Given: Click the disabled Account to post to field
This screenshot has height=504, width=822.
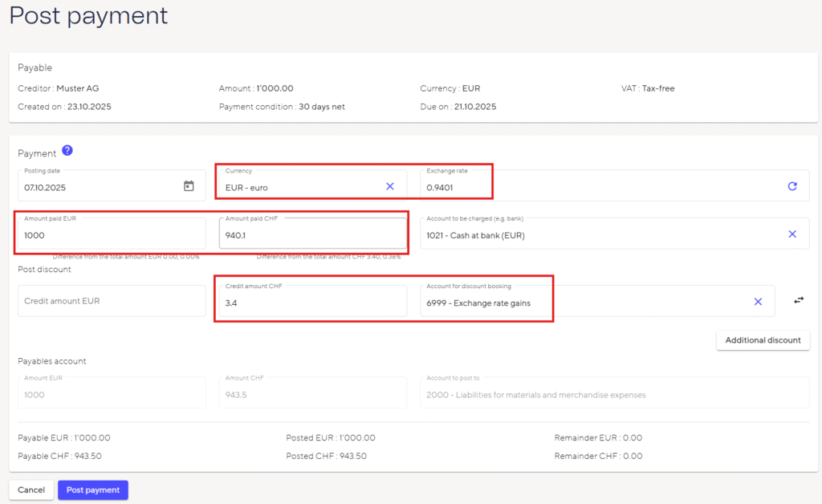Looking at the screenshot, I should pyautogui.click(x=613, y=394).
